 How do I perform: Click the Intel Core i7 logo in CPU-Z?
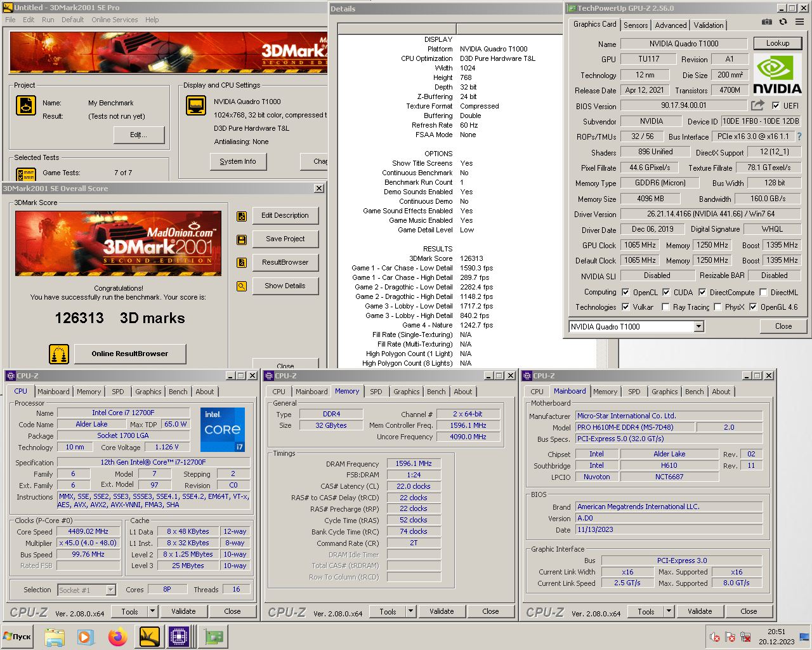coord(223,430)
